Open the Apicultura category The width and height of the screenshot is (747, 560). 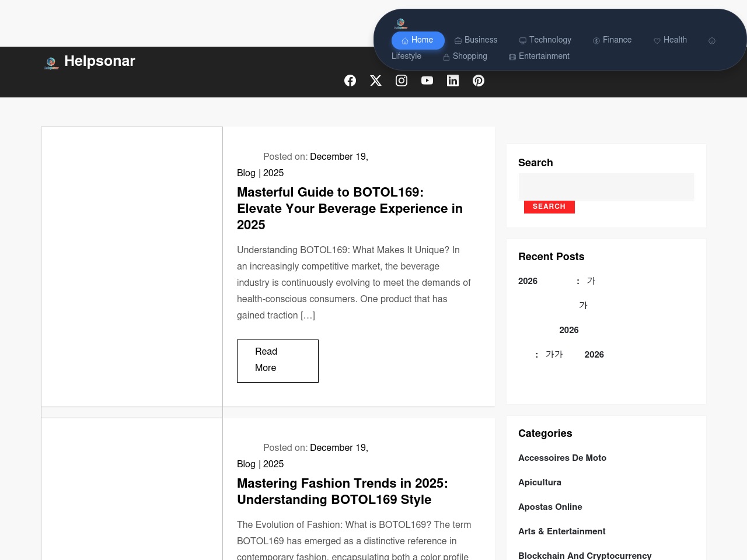point(540,482)
